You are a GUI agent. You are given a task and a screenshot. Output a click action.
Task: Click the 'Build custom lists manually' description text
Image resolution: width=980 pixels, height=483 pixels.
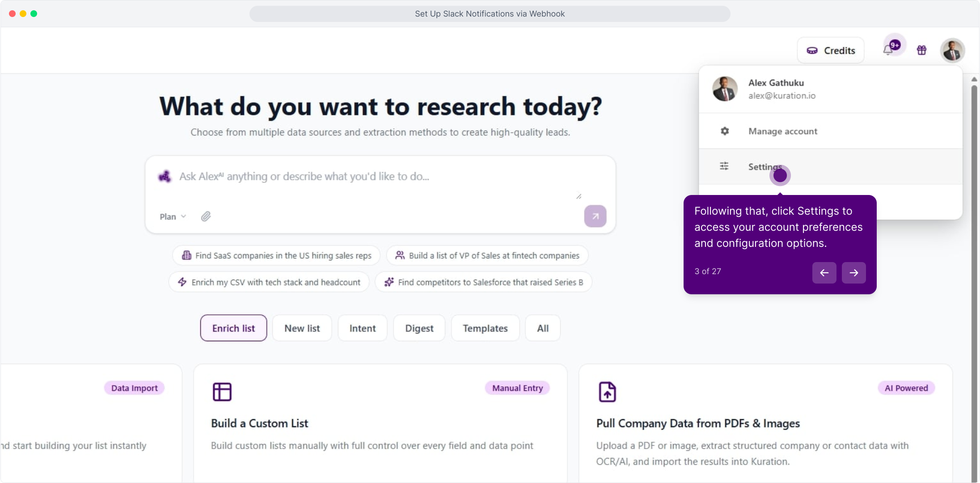pos(372,446)
